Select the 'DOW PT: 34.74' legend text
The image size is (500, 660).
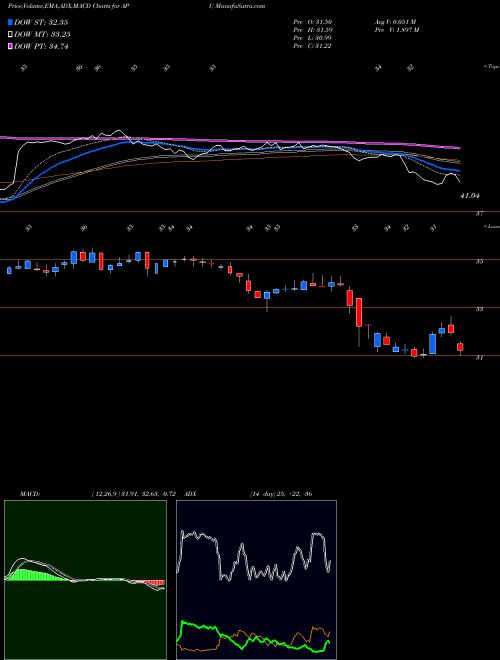[x=41, y=46]
